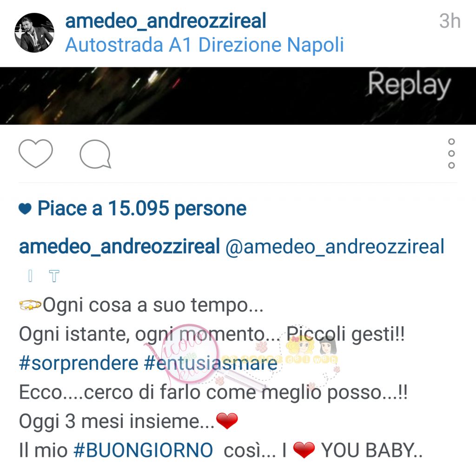Tap the heart like icon
The width and height of the screenshot is (476, 468).
coord(35,153)
